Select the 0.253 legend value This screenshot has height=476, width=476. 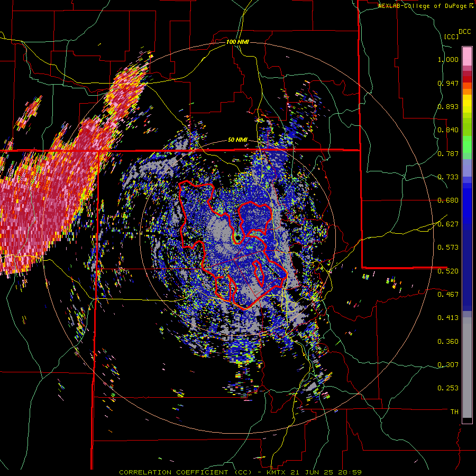(448, 388)
